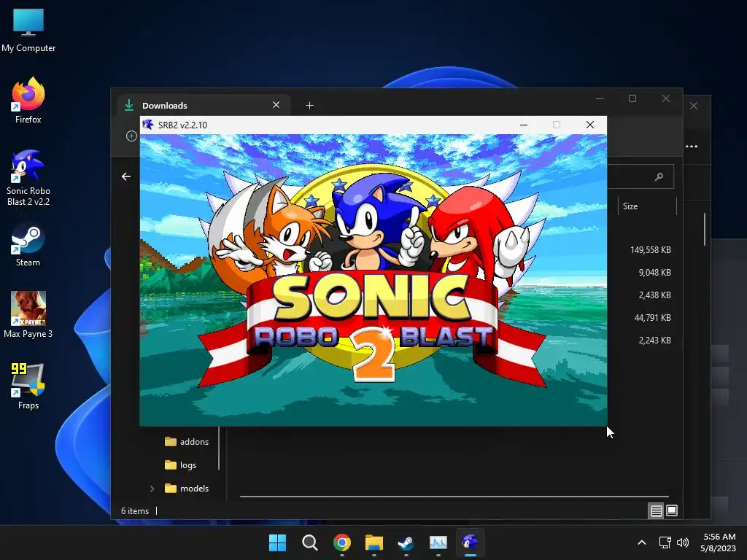Launch Fraps desktop shortcut
Screen dimensions: 747x560
tap(28, 386)
